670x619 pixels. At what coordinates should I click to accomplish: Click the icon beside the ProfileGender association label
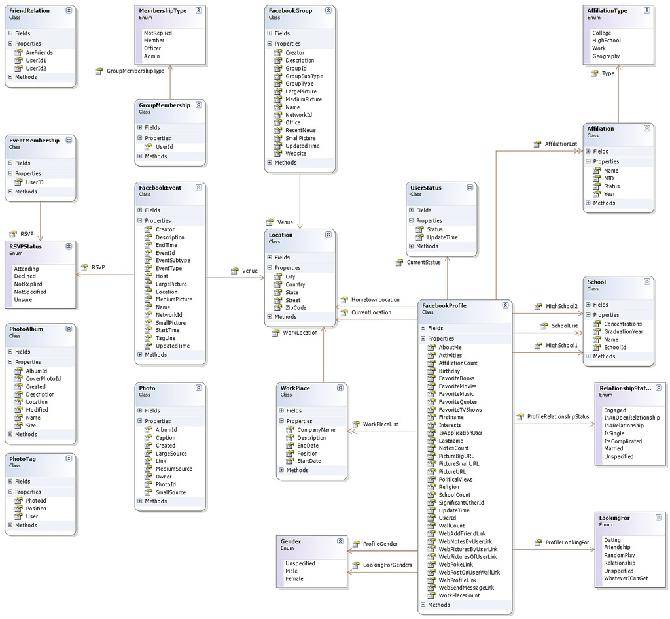tap(356, 544)
